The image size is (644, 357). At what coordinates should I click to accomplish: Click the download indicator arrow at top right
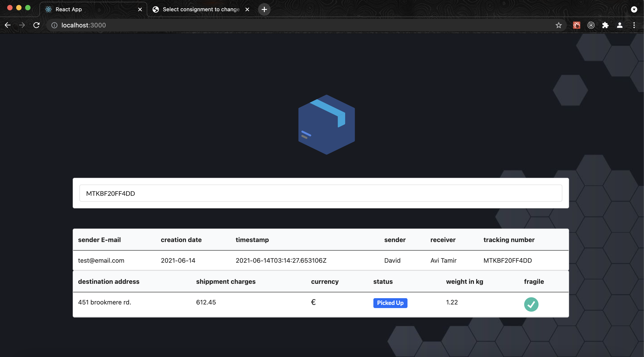coord(634,9)
